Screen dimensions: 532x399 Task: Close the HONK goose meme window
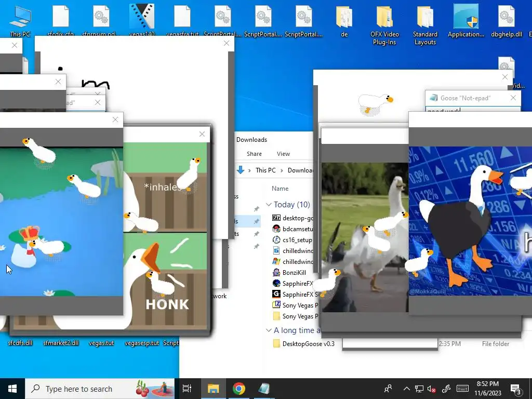pos(202,134)
